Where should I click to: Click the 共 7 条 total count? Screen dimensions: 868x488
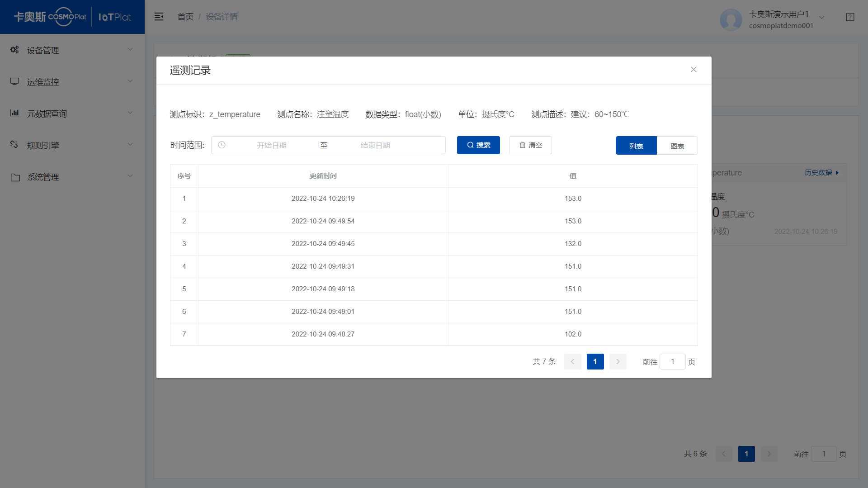point(544,361)
